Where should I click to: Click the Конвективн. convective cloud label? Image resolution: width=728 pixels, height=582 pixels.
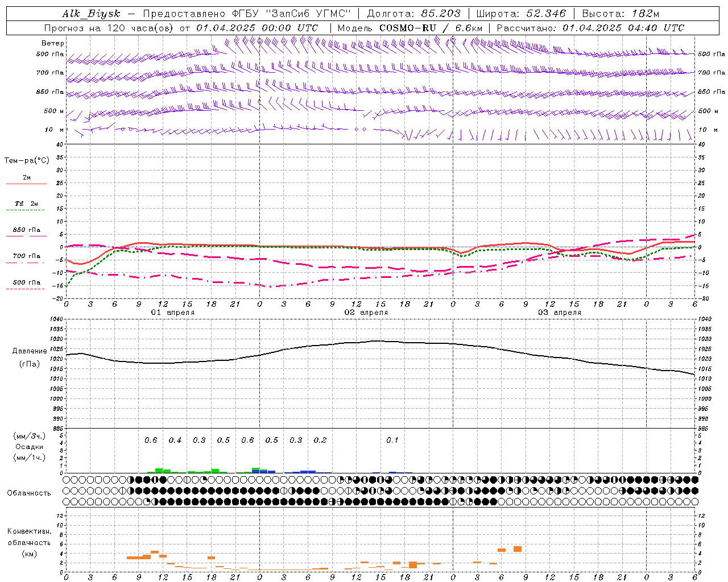(29, 531)
